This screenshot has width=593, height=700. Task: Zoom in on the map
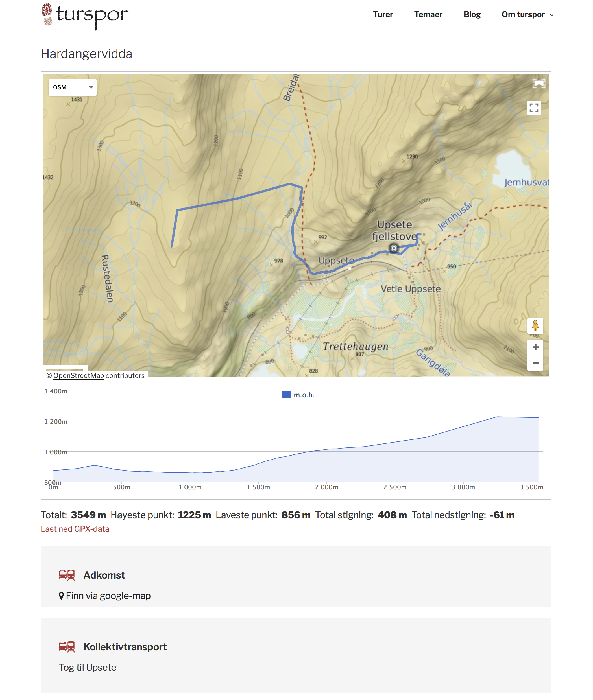(x=535, y=347)
